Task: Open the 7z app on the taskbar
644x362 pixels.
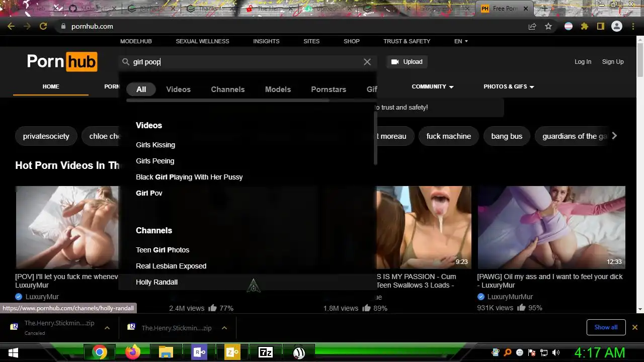Action: tap(265, 352)
